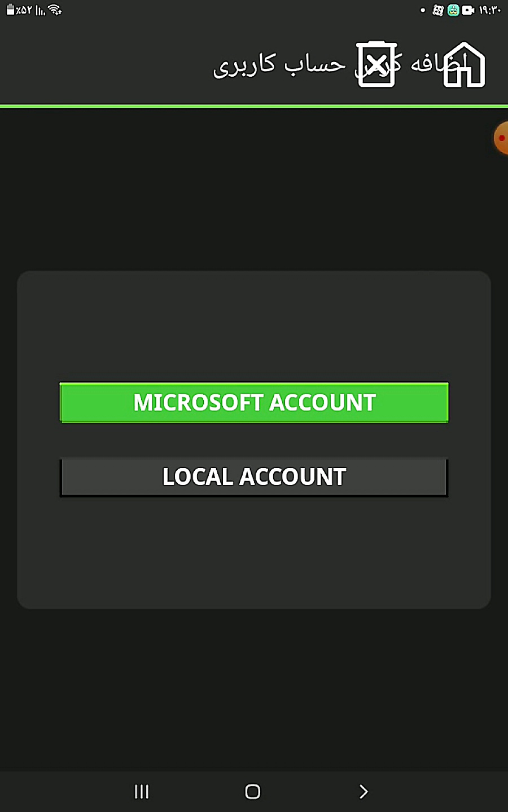
Task: Tap the Android home navigation button
Action: (x=253, y=792)
